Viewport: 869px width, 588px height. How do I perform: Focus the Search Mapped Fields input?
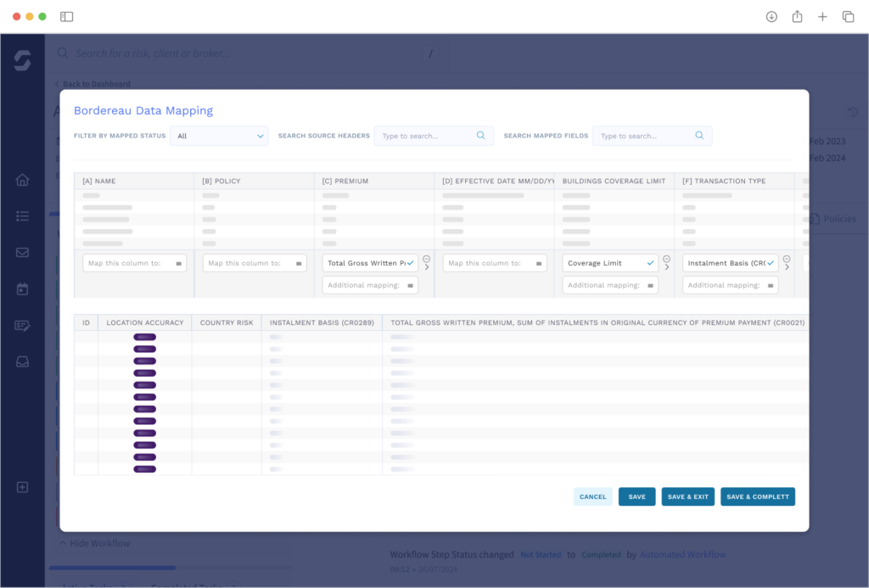(643, 136)
